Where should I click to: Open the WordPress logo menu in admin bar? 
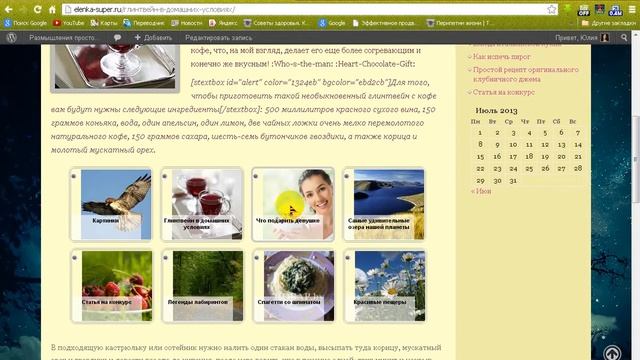click(x=12, y=38)
